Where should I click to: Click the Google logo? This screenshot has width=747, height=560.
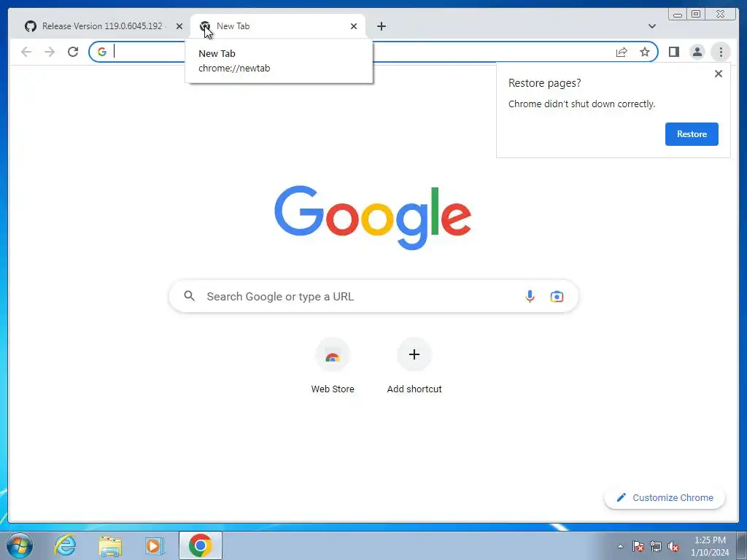(373, 217)
